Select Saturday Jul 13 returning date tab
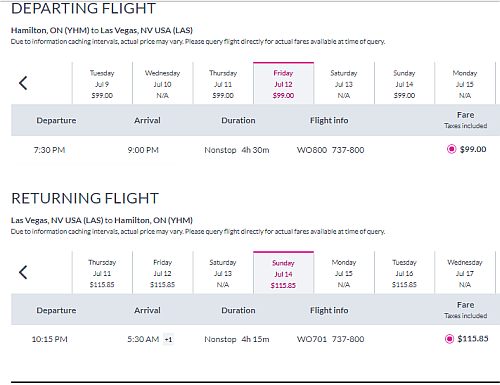The height and width of the screenshot is (385, 500). [x=223, y=273]
